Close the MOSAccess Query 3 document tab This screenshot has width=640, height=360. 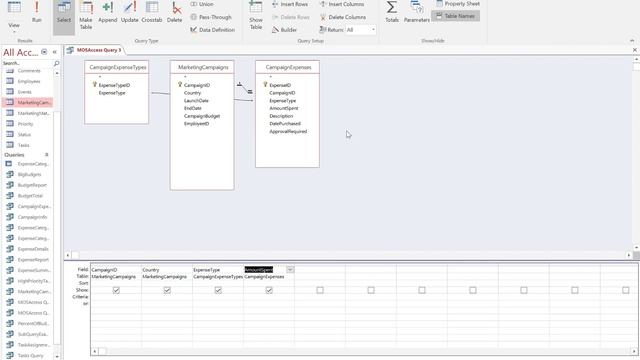click(635, 50)
